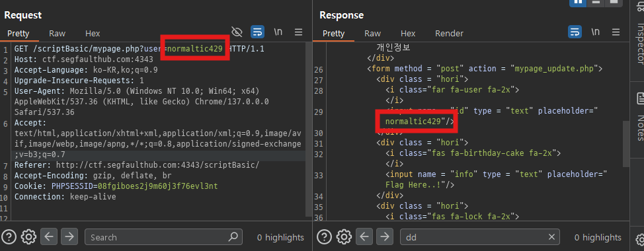Click 0 highlights label under Request
Viewport: 644px width, 251px height.
(280, 237)
